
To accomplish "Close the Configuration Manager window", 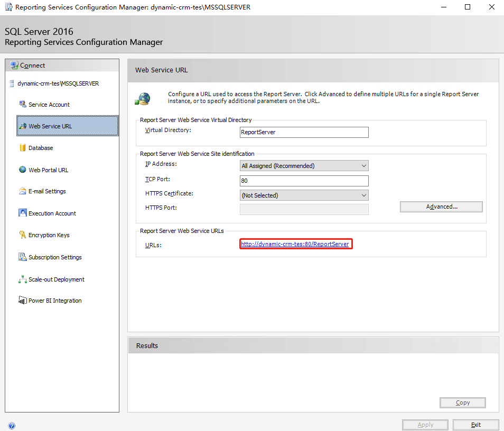I will pyautogui.click(x=492, y=7).
